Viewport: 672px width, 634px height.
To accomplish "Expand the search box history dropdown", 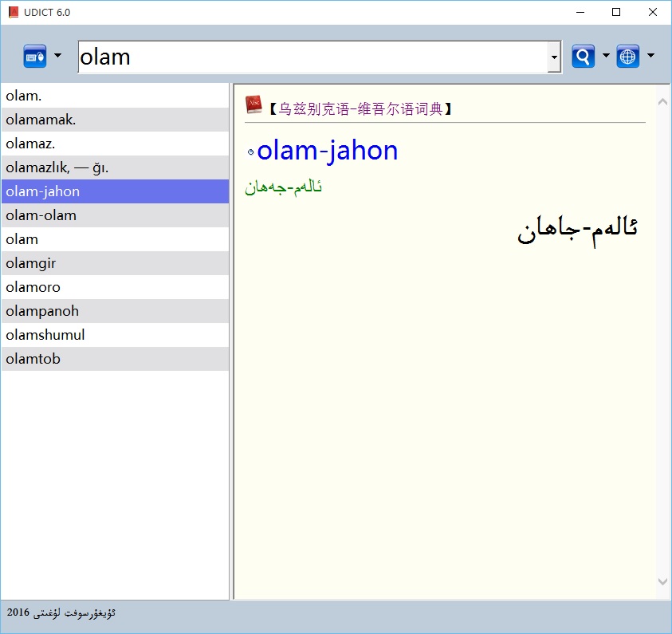I will 555,57.
